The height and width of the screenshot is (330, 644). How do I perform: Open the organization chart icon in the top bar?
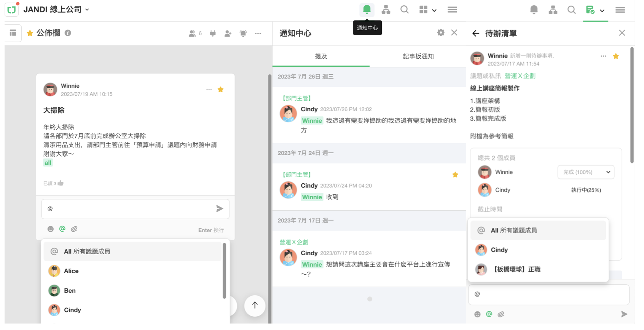pyautogui.click(x=386, y=10)
